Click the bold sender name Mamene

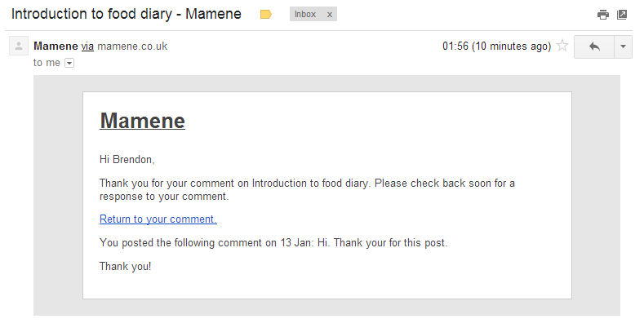point(56,46)
